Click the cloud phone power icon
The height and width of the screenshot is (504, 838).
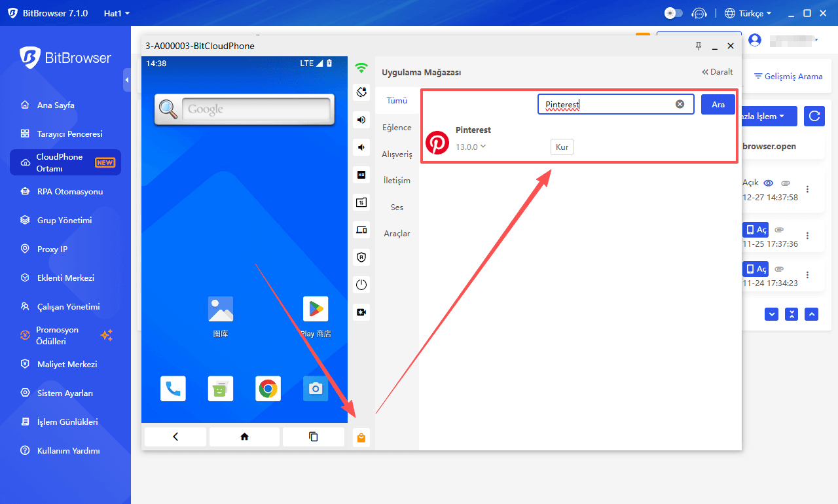point(361,285)
